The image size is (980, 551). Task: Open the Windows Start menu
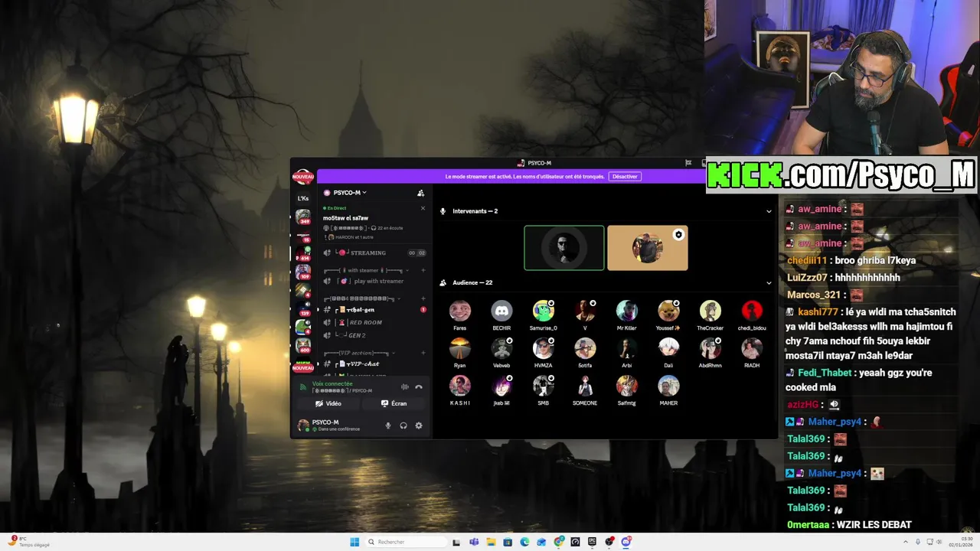354,542
